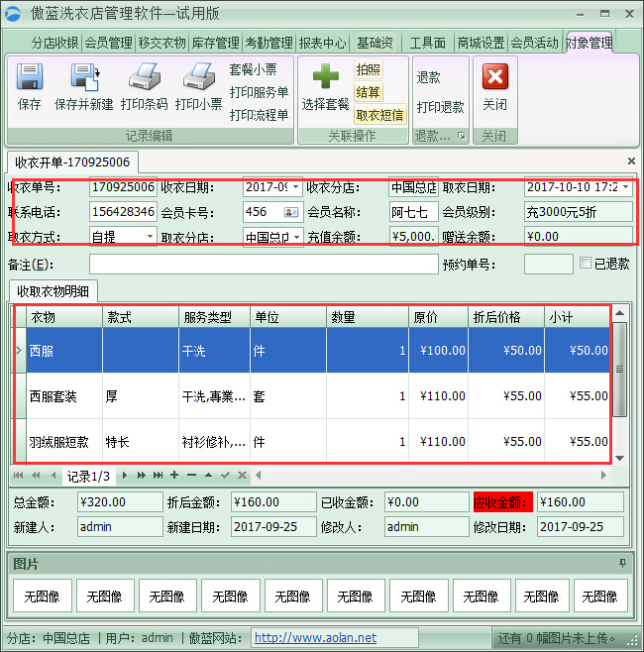Click the 保存 save icon
The height and width of the screenshot is (652, 644).
[30, 77]
